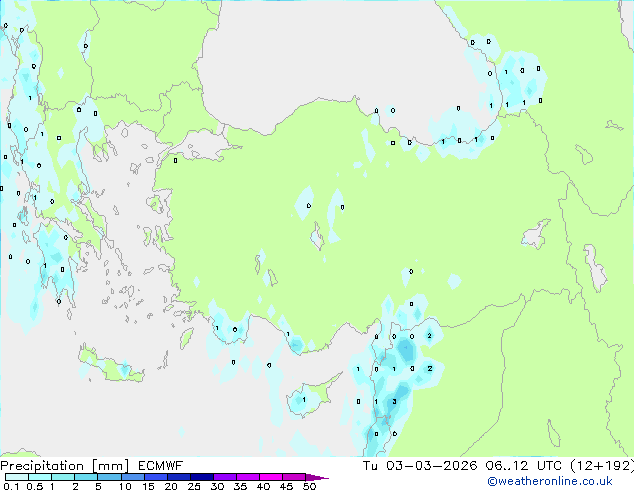Click the 1–2 mm legend color box

(63, 477)
